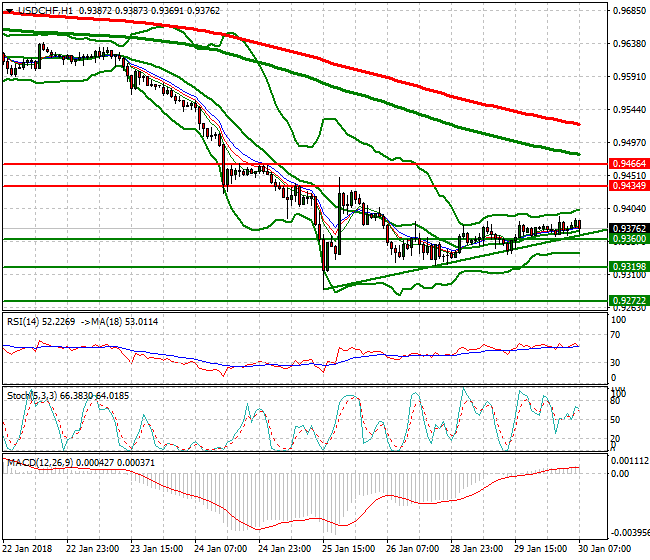The width and height of the screenshot is (650, 560).
Task: Click the Stochastic scale level 50
Action: click(616, 420)
